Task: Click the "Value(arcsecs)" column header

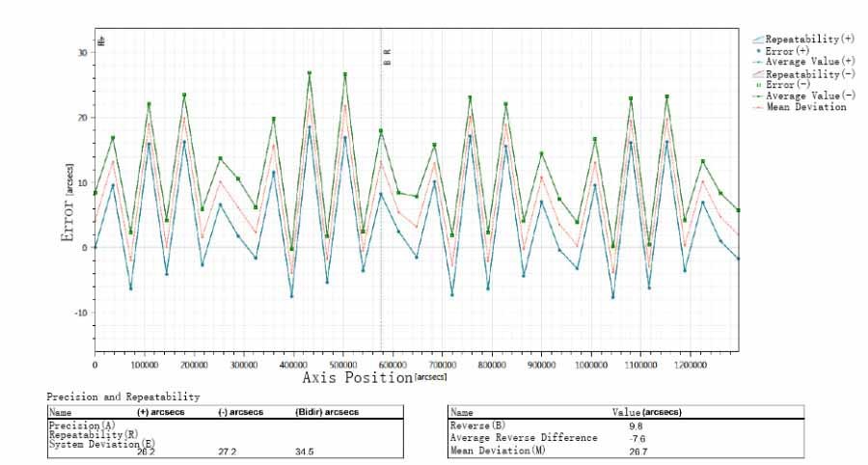Action: tap(648, 412)
